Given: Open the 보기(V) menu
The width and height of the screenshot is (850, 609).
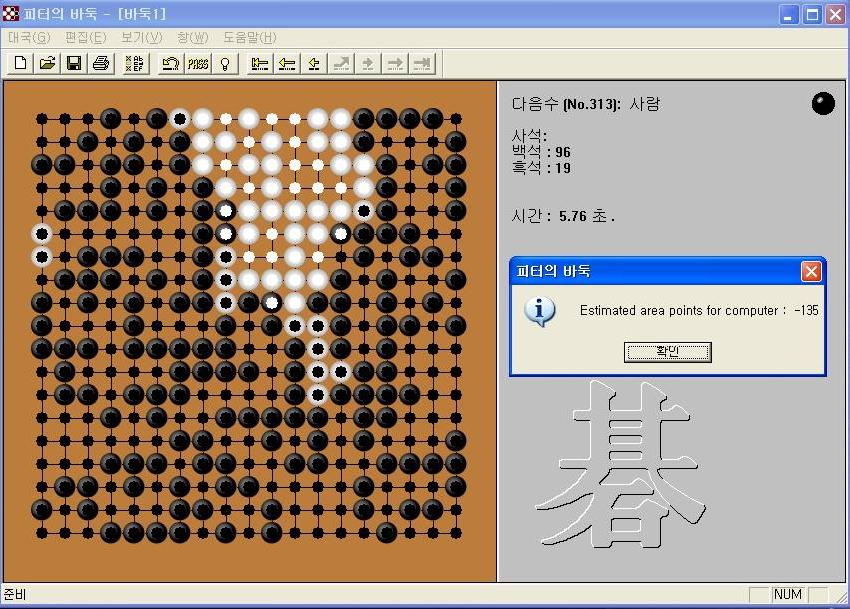Looking at the screenshot, I should point(142,37).
